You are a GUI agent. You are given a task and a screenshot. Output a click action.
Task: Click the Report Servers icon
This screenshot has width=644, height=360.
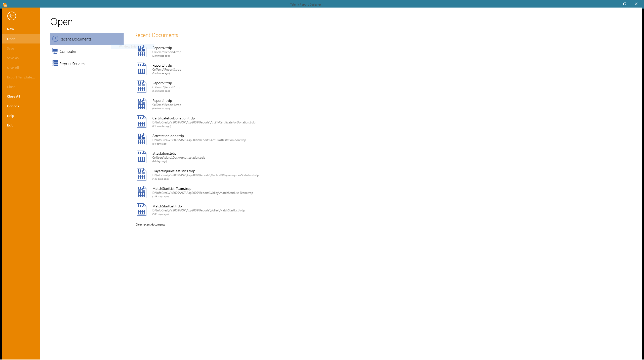coord(55,63)
